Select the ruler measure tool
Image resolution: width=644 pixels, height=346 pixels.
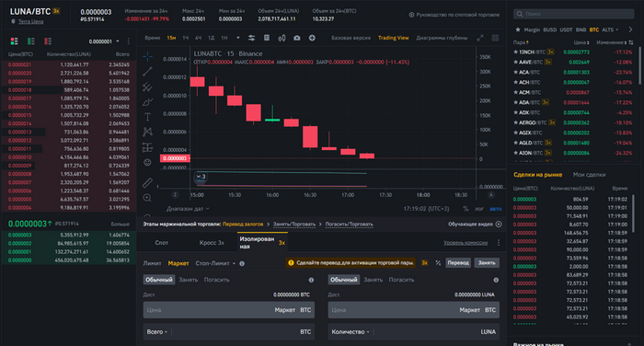click(147, 182)
